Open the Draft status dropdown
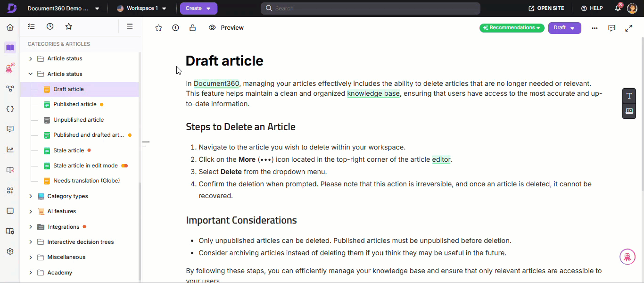 pyautogui.click(x=564, y=28)
